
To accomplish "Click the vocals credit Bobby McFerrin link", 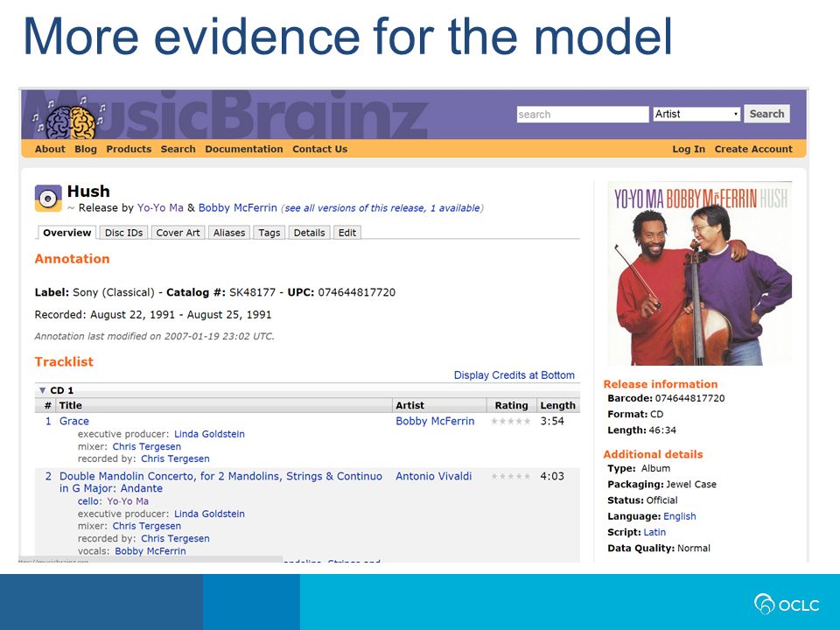I will coord(150,550).
